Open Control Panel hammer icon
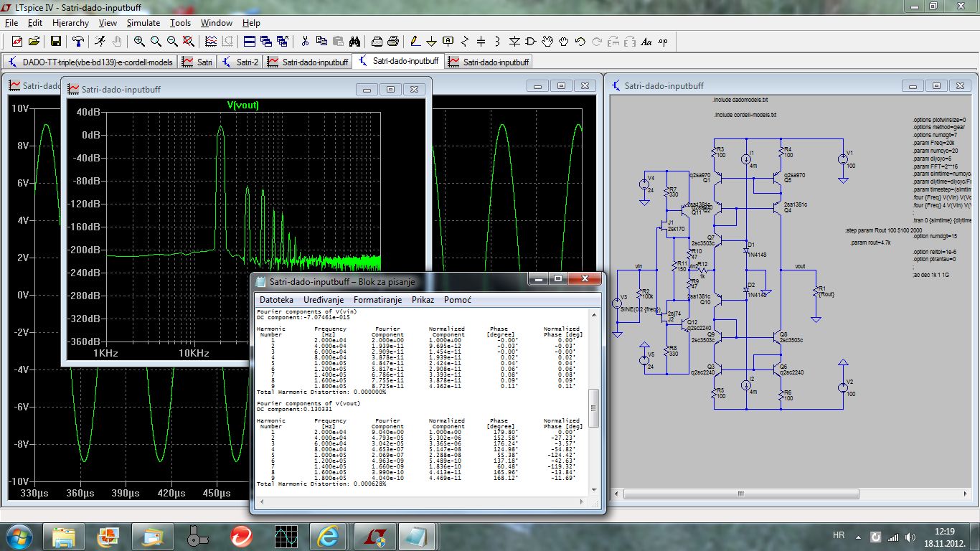This screenshot has height=551, width=980. click(78, 41)
